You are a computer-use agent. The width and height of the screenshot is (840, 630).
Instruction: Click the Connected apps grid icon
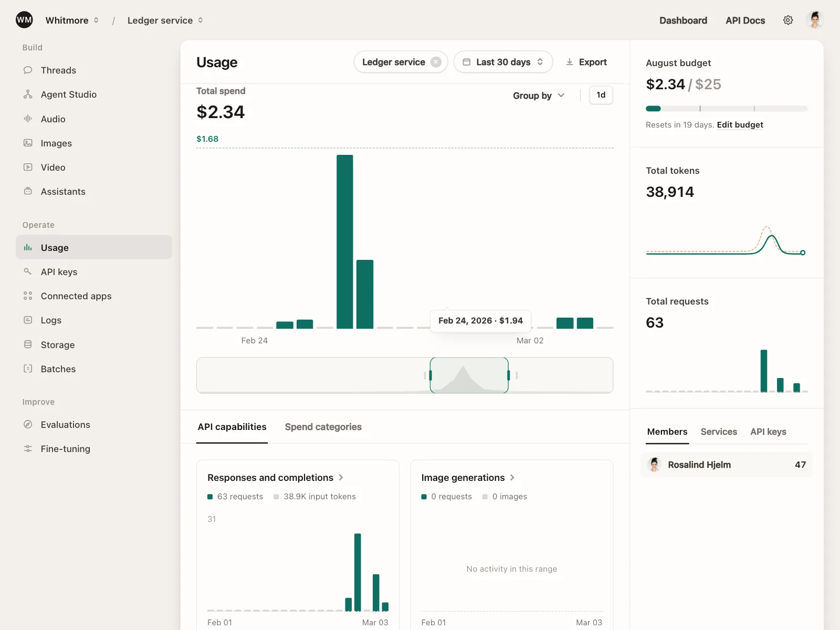[x=28, y=296]
